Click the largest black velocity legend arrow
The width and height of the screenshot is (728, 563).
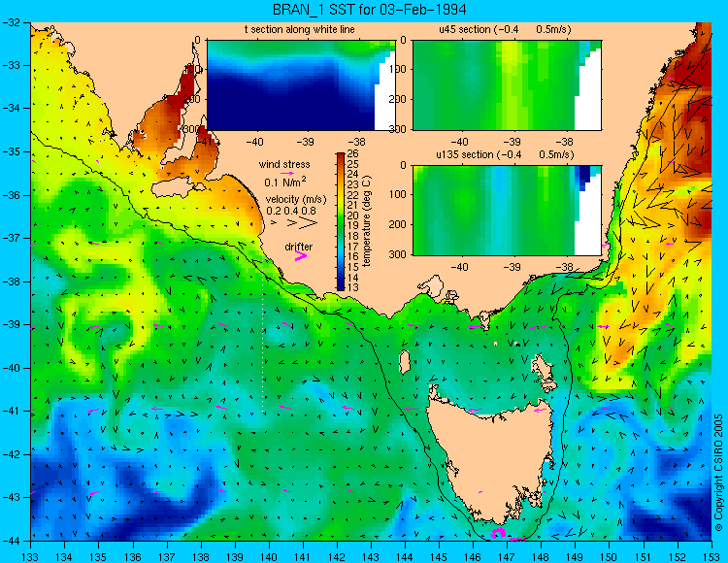[309, 223]
